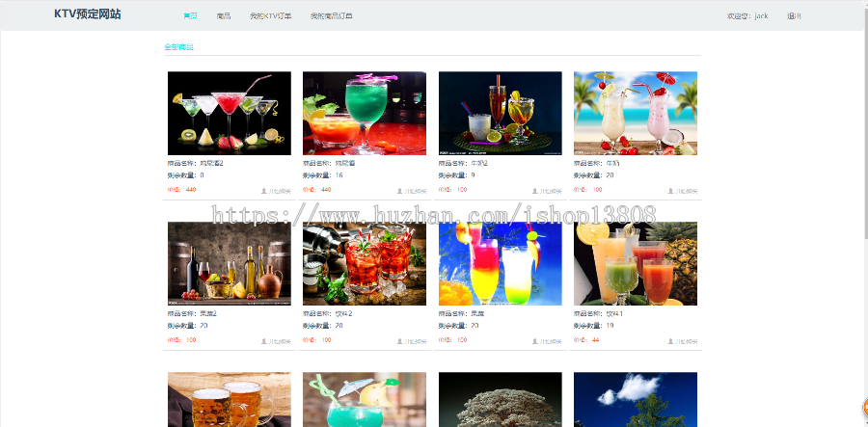Click the buy icon under 牛奶2
Viewport: 868px width, 427px height.
[535, 191]
